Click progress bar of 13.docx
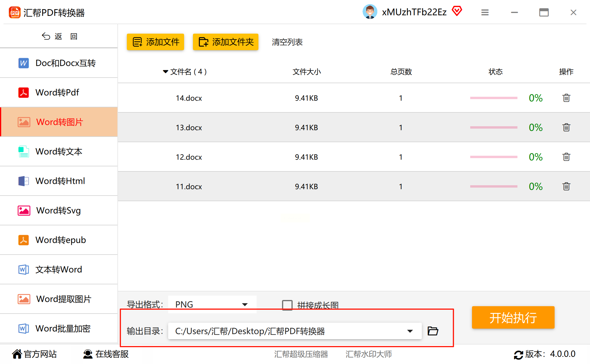The width and height of the screenshot is (590, 364). pyautogui.click(x=494, y=127)
